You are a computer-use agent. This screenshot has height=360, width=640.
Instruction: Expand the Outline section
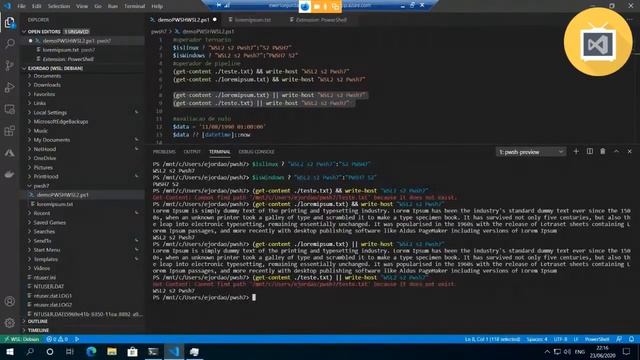(x=37, y=321)
